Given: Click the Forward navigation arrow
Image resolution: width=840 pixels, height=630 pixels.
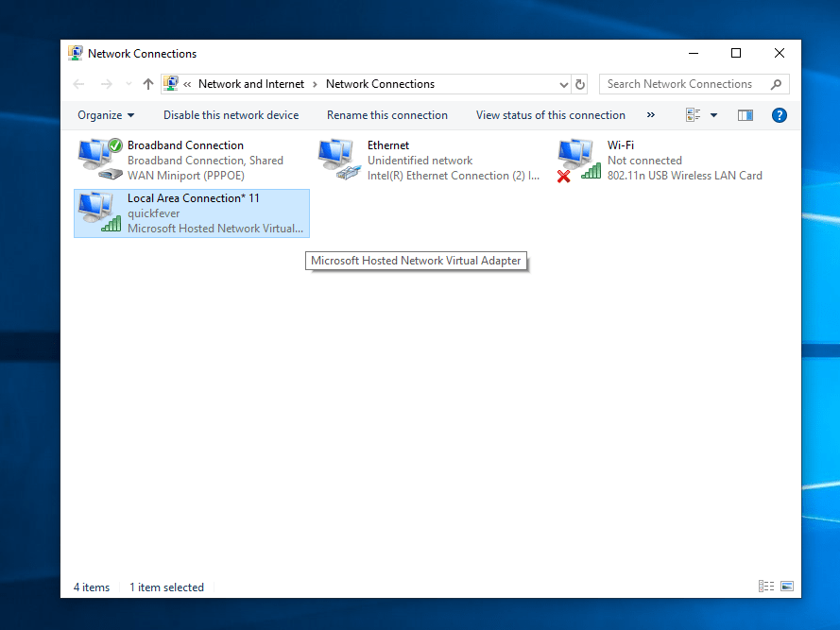Looking at the screenshot, I should [107, 84].
